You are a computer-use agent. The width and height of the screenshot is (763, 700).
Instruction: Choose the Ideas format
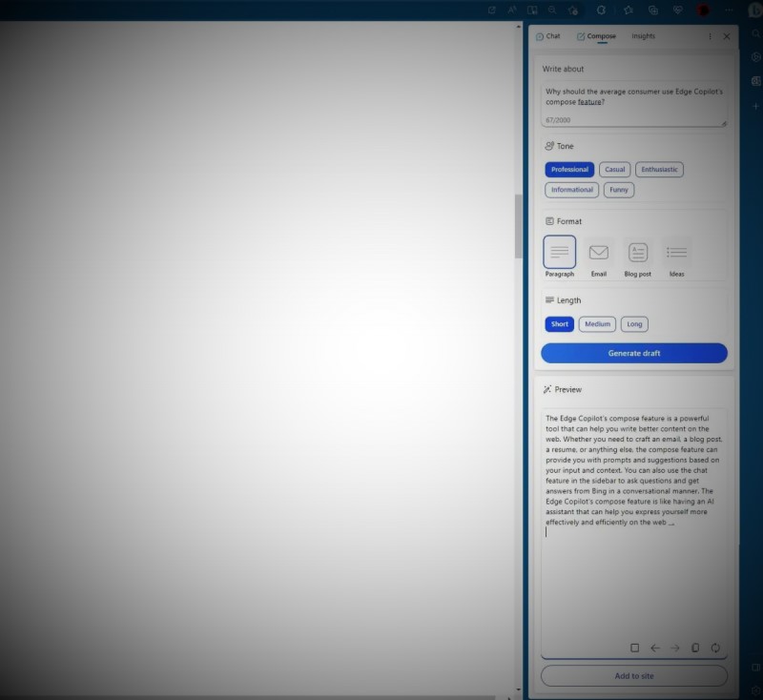[676, 257]
